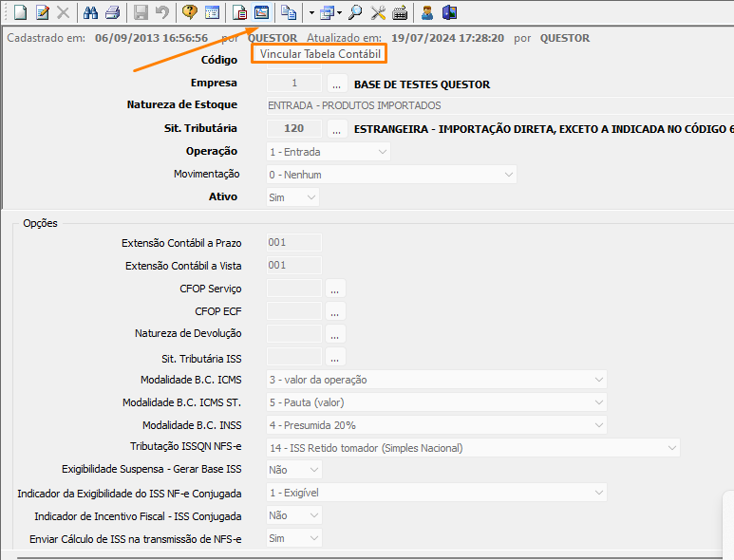Click the ESTRANGEIRA - IMPORTAÇÃO DIRETA description text
Screen dimensions: 734x560
(x=543, y=129)
